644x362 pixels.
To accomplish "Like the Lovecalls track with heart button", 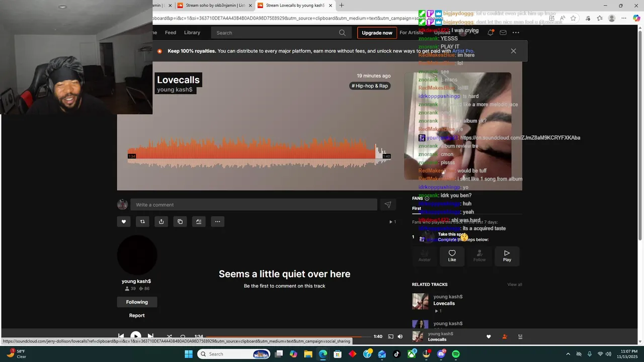I will click(124, 221).
